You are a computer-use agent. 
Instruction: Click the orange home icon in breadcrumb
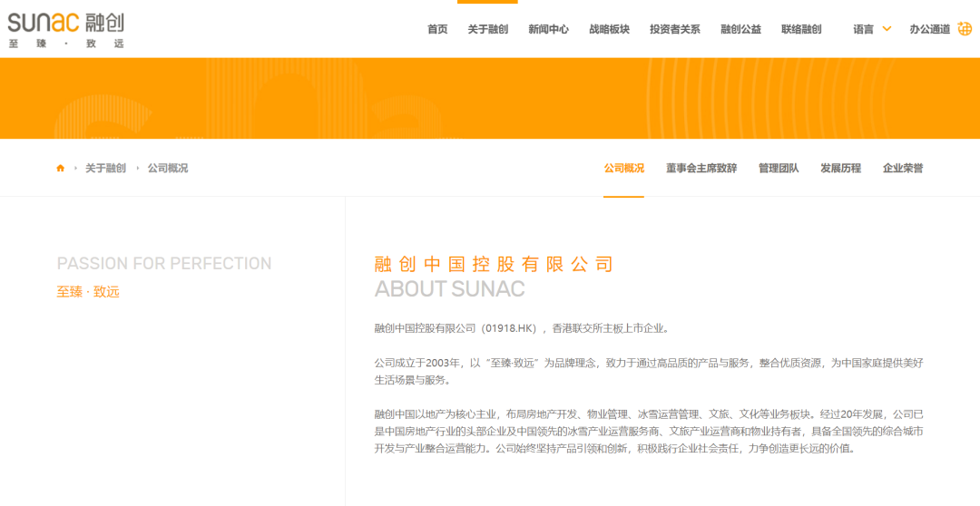[x=61, y=168]
